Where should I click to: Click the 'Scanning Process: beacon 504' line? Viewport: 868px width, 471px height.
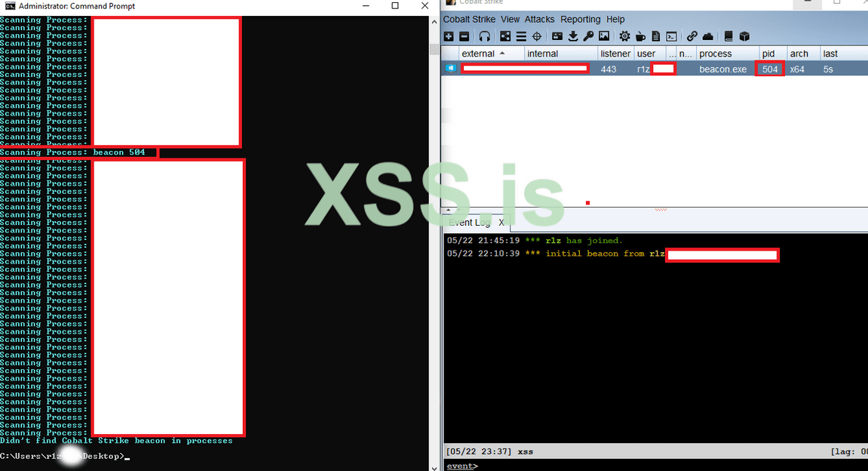72,152
